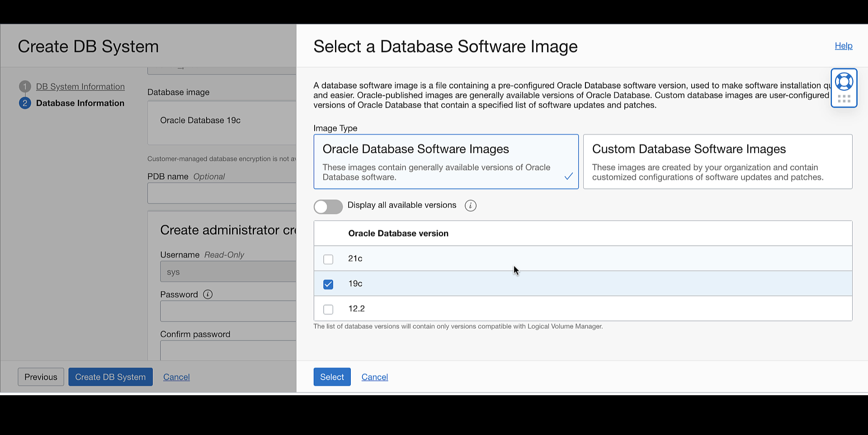Click into the PDB name field
This screenshot has height=435, width=868.
coord(222,193)
